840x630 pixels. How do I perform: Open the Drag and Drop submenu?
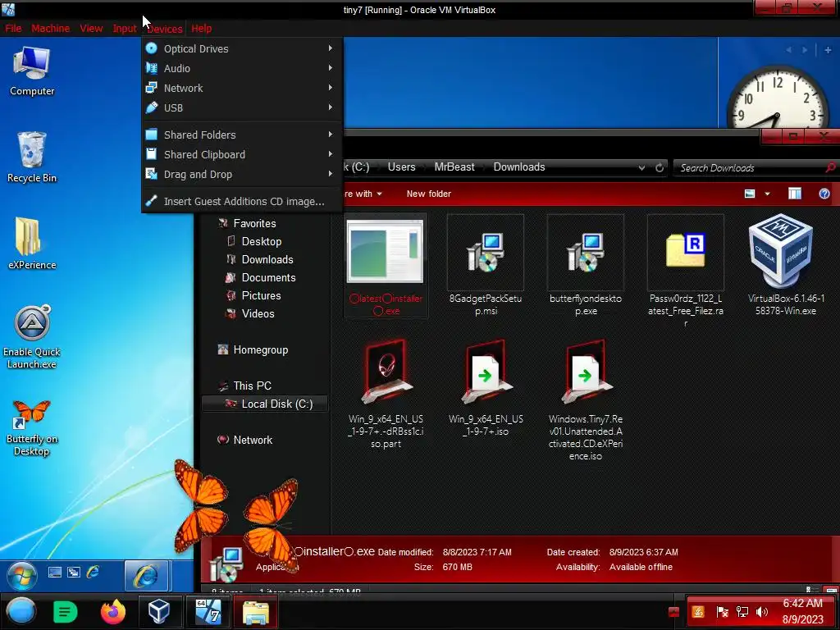(x=242, y=175)
